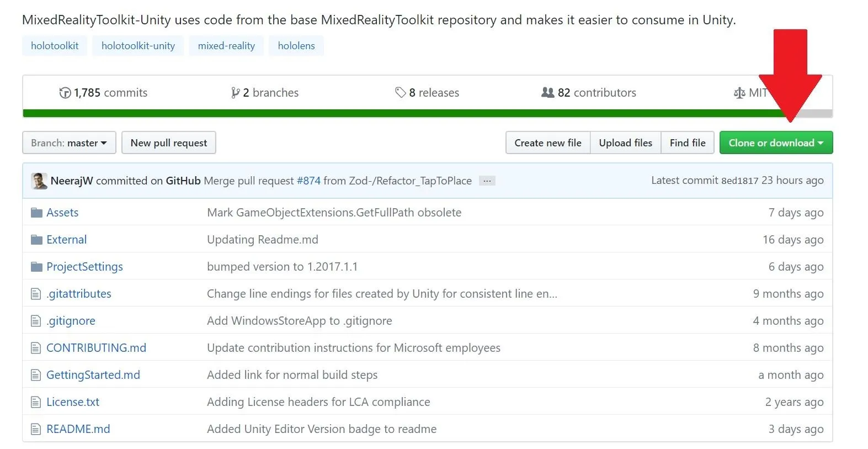Open the Clone or download dropdown
Image resolution: width=868 pixels, height=449 pixels.
point(776,142)
